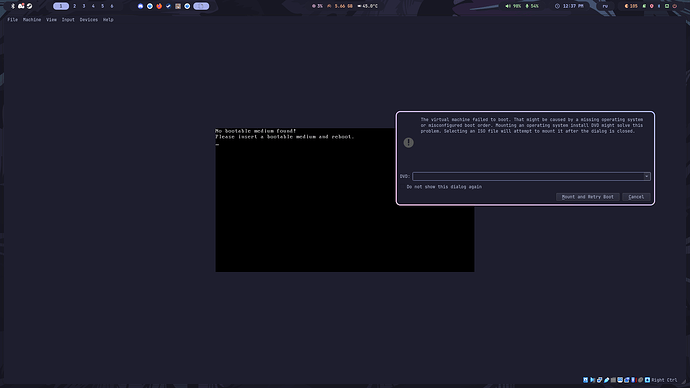The height and width of the screenshot is (388, 690).
Task: Switch to workspace 4
Action: (x=93, y=6)
